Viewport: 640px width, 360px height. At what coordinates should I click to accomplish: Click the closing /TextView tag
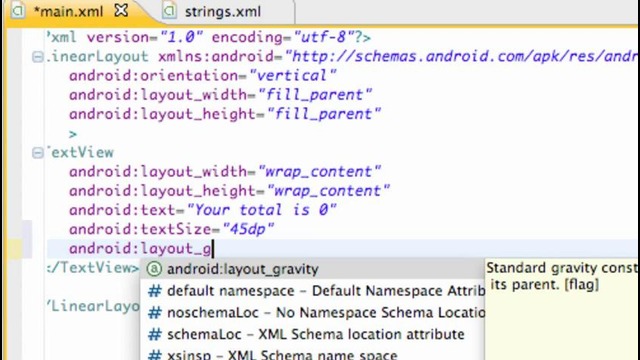click(x=93, y=268)
